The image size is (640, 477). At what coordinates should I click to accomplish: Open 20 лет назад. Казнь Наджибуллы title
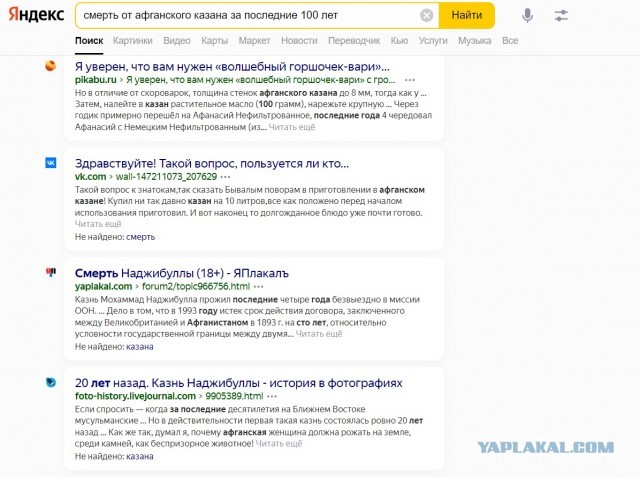(238, 383)
